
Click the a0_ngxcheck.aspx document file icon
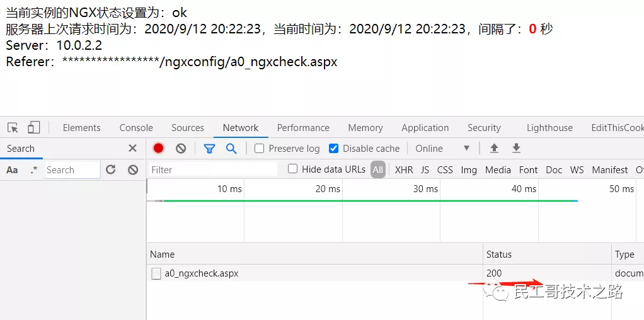tap(156, 273)
